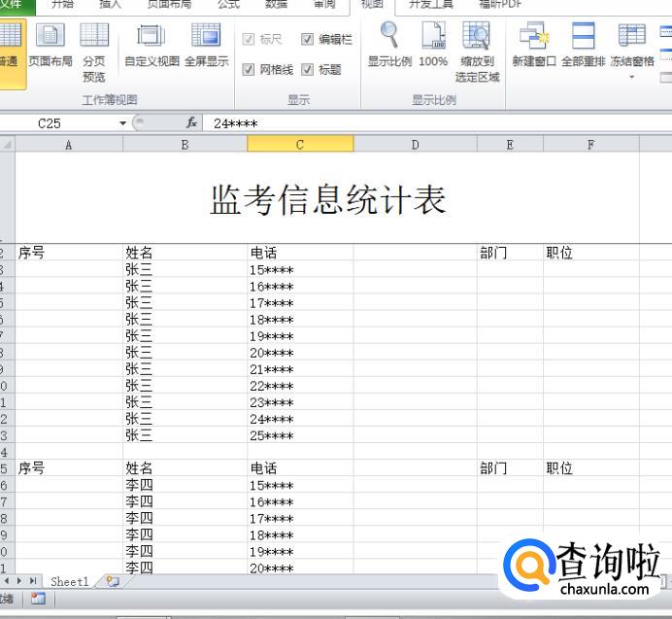
Task: Click first 部门 header cell
Action: (510, 253)
